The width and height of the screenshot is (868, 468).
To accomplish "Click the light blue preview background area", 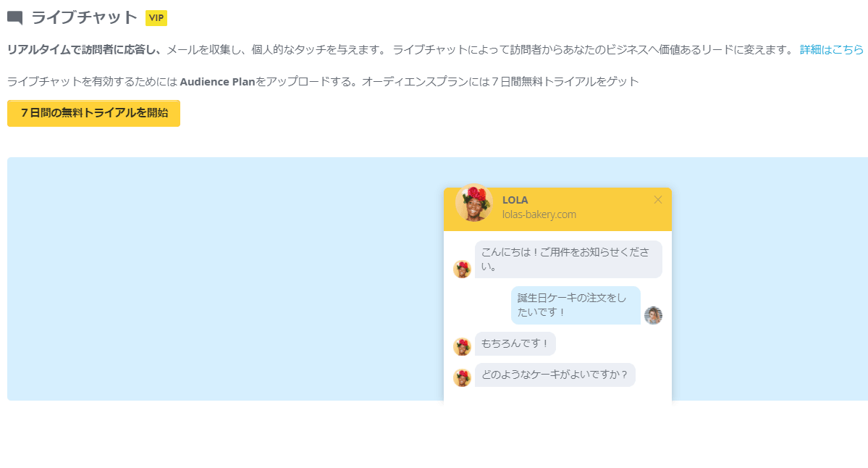I will click(x=217, y=290).
